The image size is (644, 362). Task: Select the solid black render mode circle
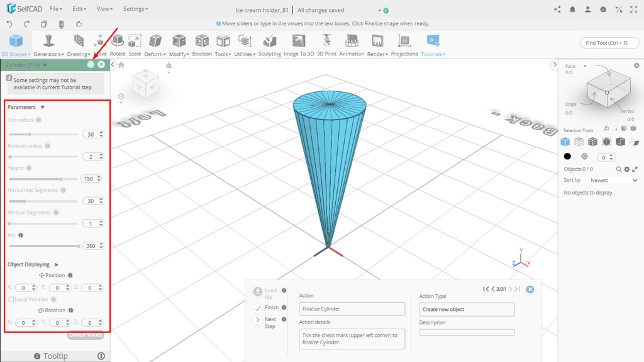[567, 156]
